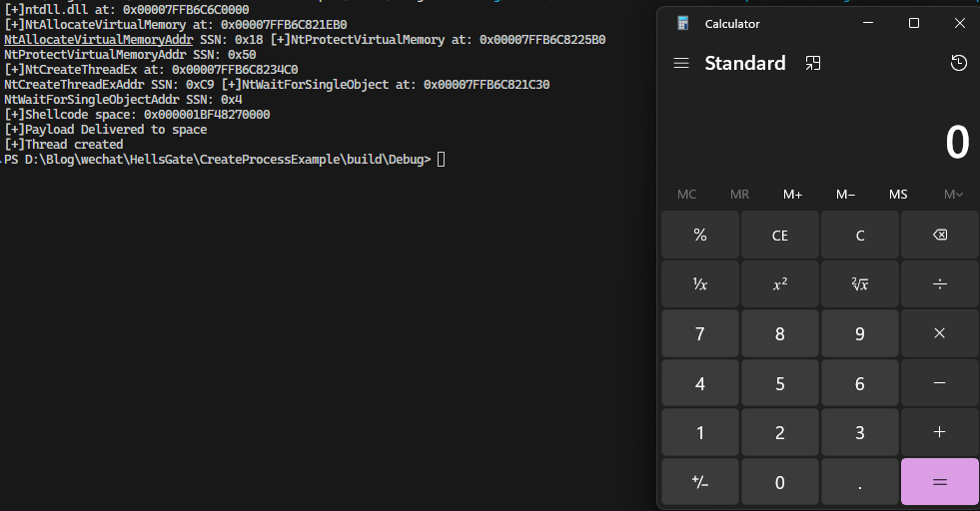The image size is (980, 511).
Task: Minimize the Calculator window
Action: [868, 23]
